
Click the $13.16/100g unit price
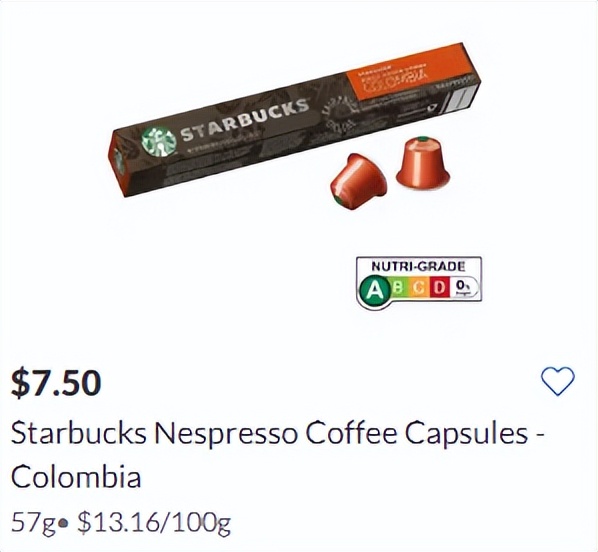click(x=154, y=523)
